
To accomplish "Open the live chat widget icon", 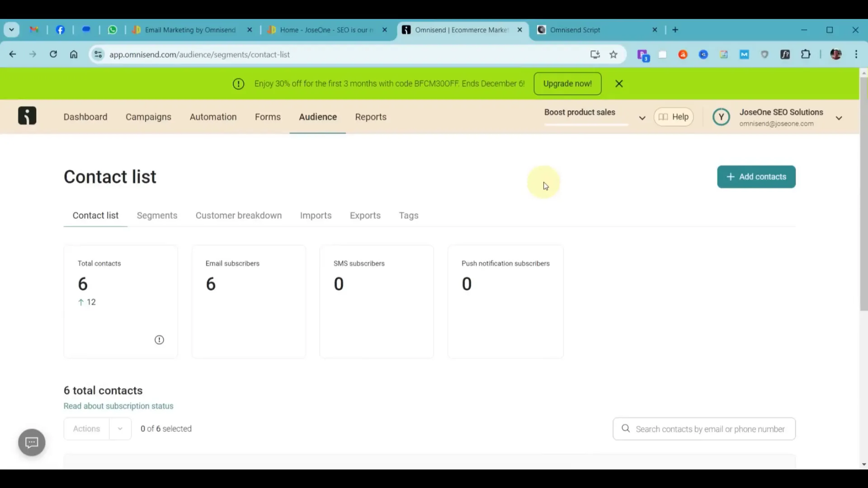I will point(32,442).
